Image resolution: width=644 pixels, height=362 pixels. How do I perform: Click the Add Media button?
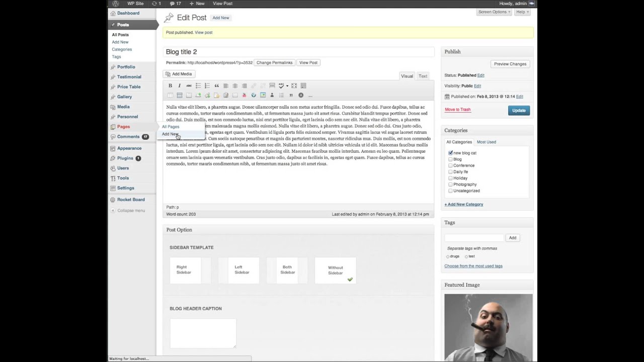coord(178,74)
